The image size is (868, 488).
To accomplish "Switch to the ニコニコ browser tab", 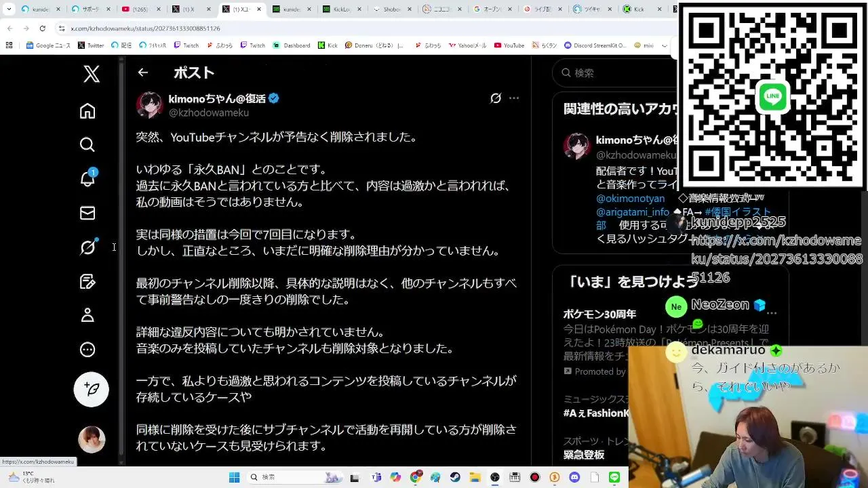I will click(x=443, y=9).
